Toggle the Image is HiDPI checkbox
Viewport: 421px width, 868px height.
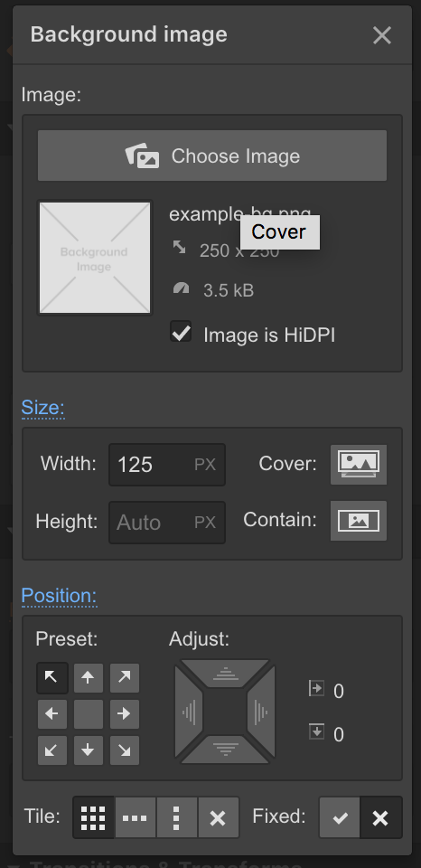(181, 333)
